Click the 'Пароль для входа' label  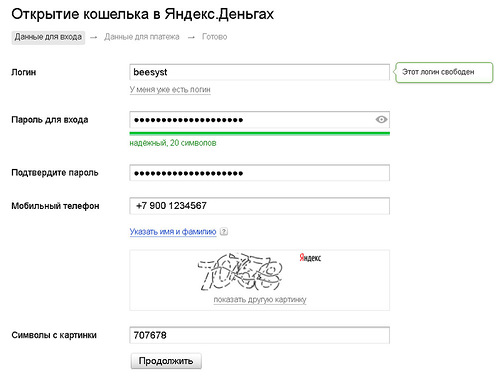(x=50, y=120)
